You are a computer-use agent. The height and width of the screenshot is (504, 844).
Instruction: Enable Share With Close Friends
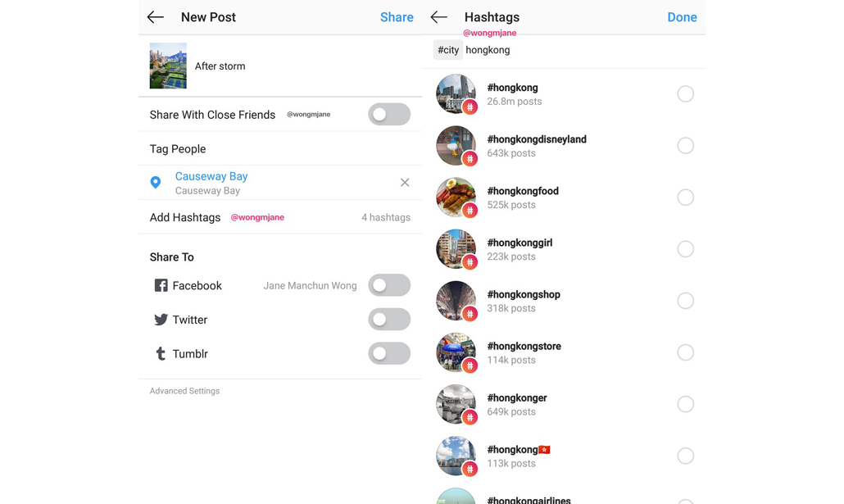tap(389, 115)
